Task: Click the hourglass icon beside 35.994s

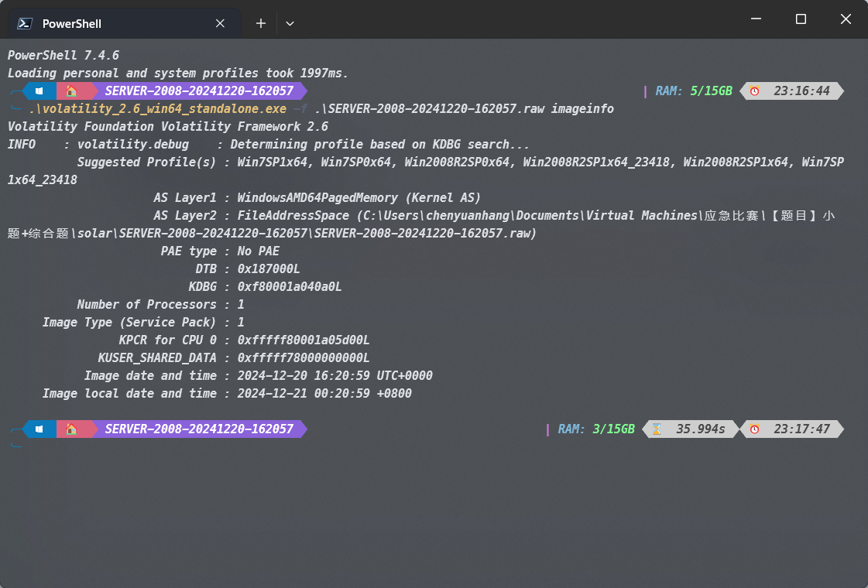Action: pos(657,429)
